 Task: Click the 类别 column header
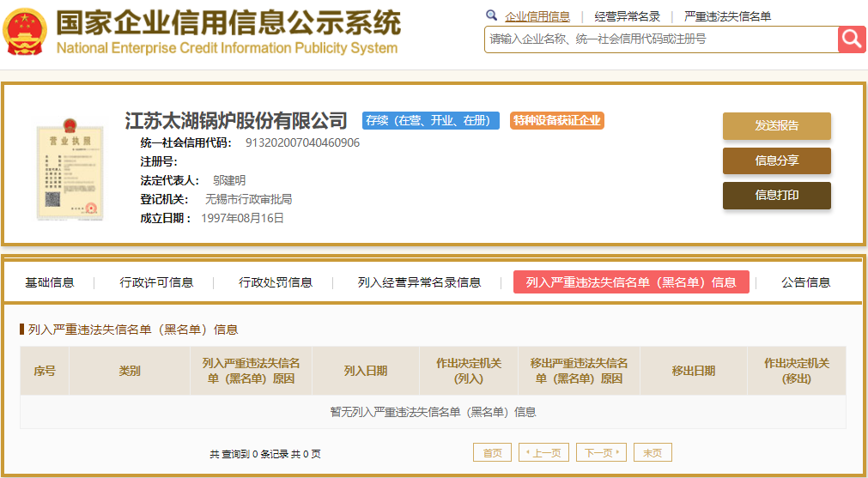click(x=130, y=371)
